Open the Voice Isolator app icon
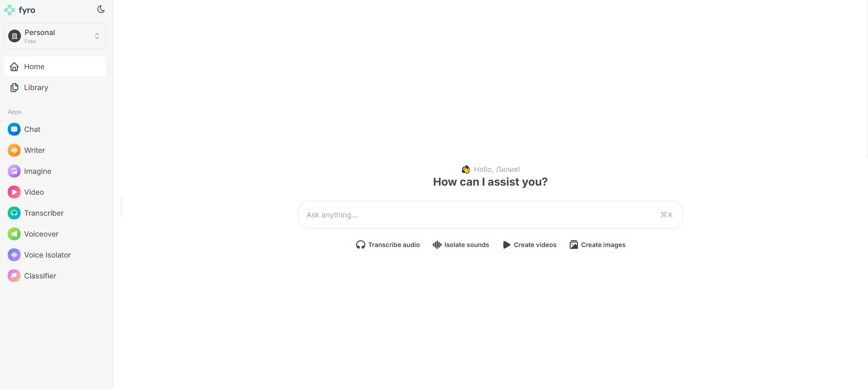The height and width of the screenshot is (389, 868). tap(14, 255)
